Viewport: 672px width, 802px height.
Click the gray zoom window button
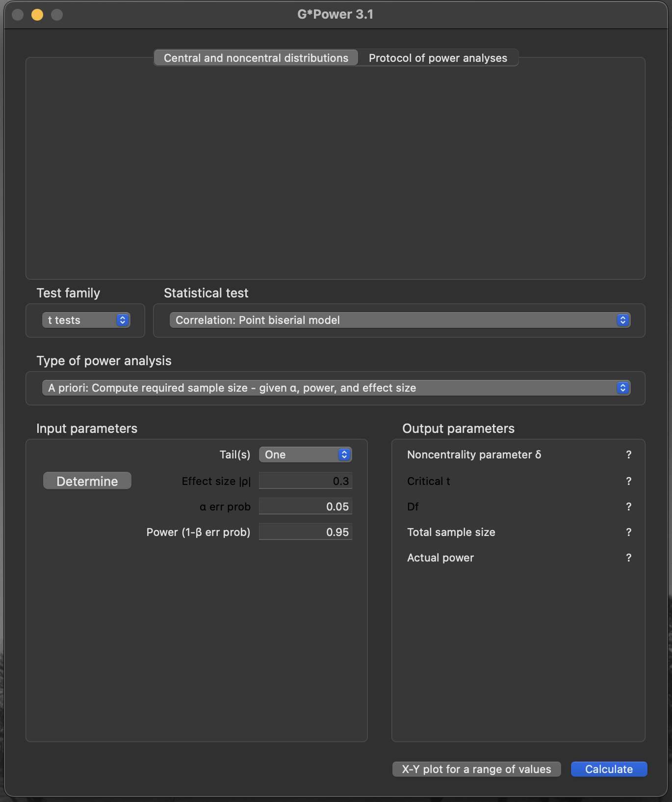tap(57, 15)
